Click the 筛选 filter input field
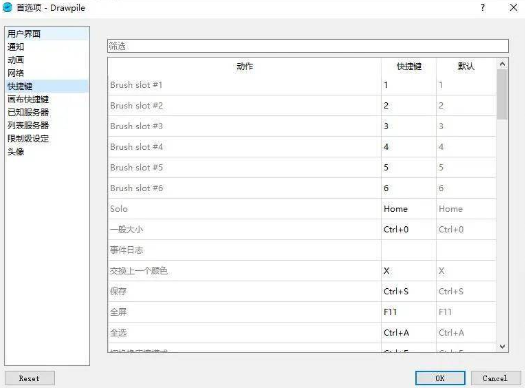525x388 pixels. [308, 46]
